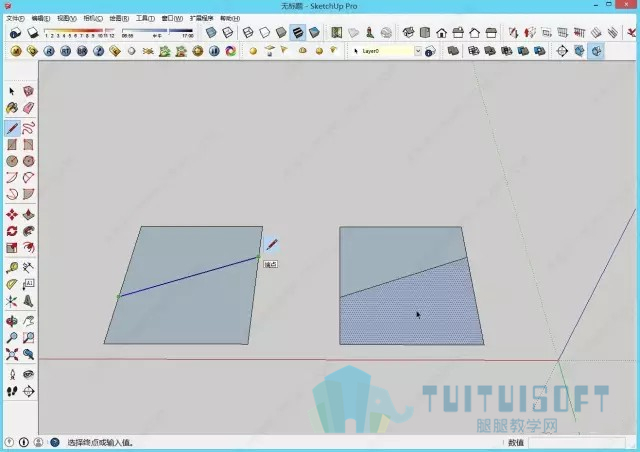The image size is (640, 452).
Task: Switch to Front view house icon
Action: (x=441, y=33)
